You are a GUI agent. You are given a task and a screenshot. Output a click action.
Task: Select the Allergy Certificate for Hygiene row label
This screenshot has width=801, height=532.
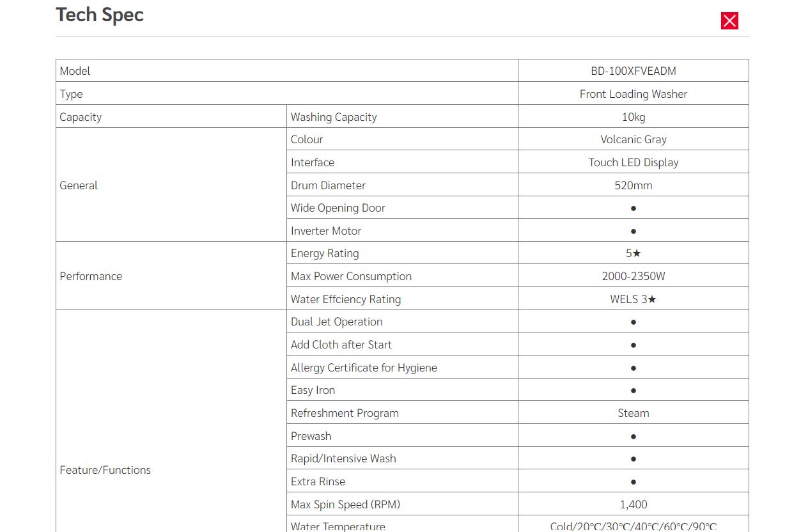click(x=364, y=368)
